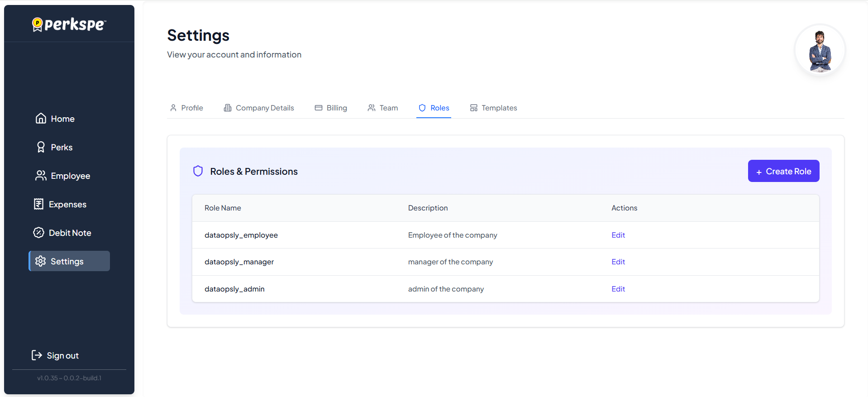Open the Team tab
Viewport: 868px width, 397px height.
click(x=383, y=108)
